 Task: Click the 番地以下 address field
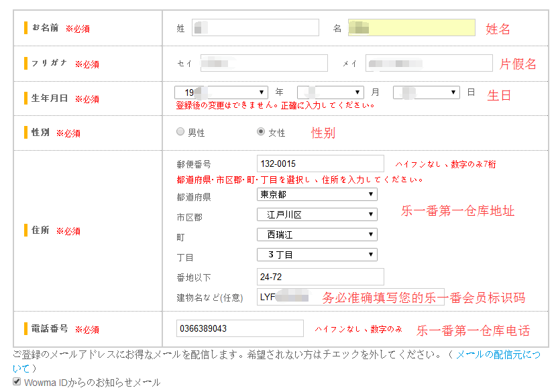pyautogui.click(x=320, y=277)
